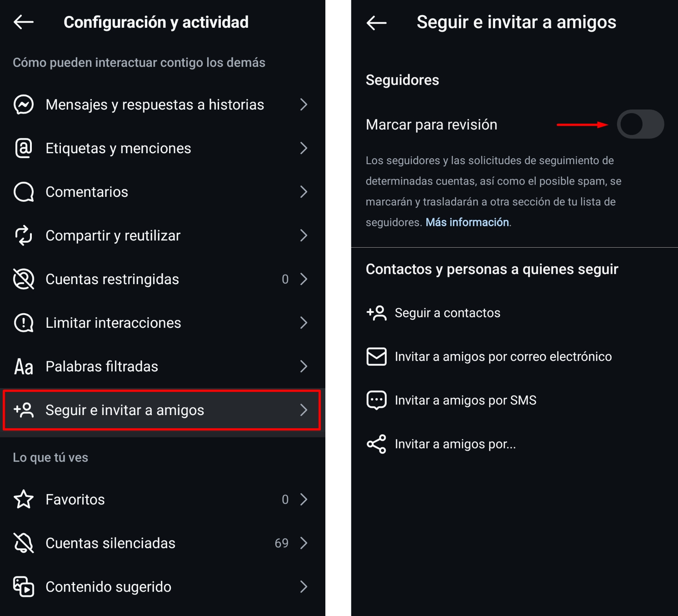Tap the muted bell Cuentas silenciadas icon
Viewport: 678px width, 616px height.
click(x=24, y=543)
